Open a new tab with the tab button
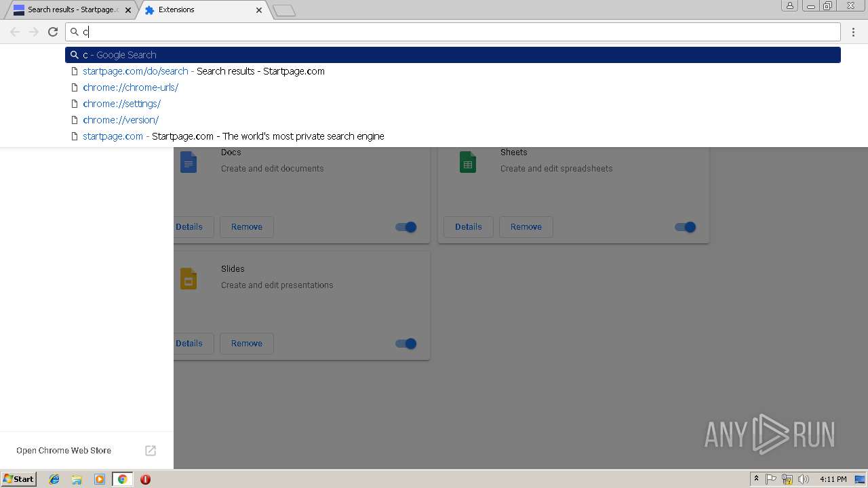 point(283,10)
